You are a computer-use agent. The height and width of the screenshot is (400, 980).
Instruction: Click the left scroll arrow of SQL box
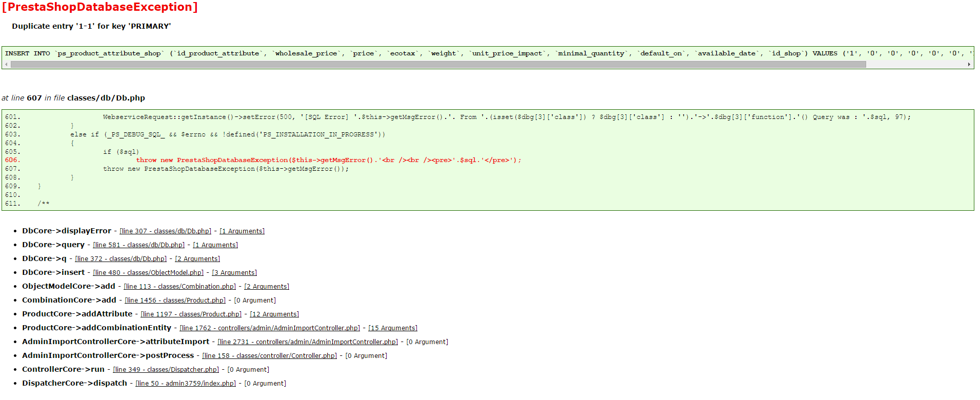[x=6, y=65]
